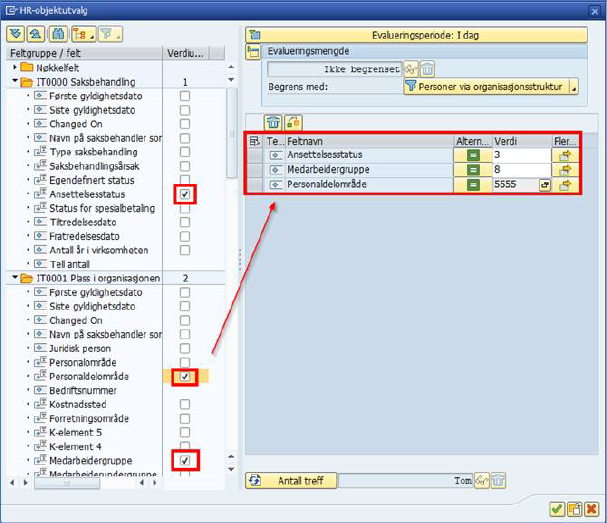Close the HR-objektutvalg dialog
This screenshot has height=523, width=607.
[595, 11]
